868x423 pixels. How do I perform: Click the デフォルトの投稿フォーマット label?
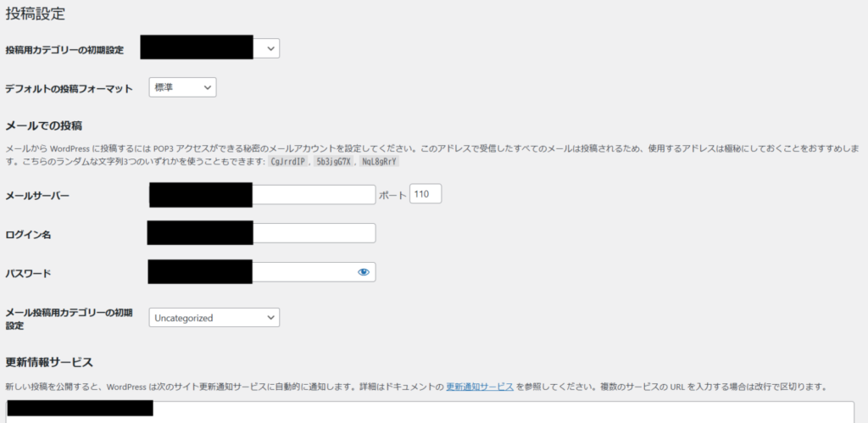[70, 89]
